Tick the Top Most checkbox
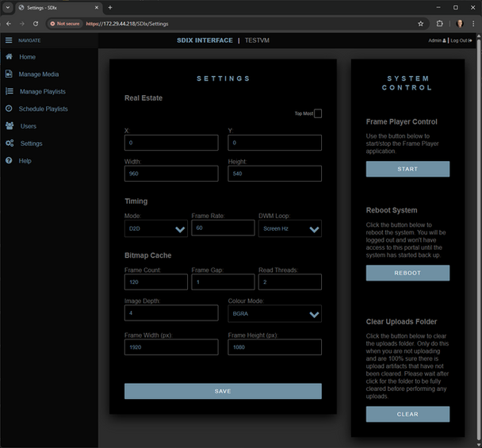Viewport: 482px width, 448px height. [x=318, y=113]
